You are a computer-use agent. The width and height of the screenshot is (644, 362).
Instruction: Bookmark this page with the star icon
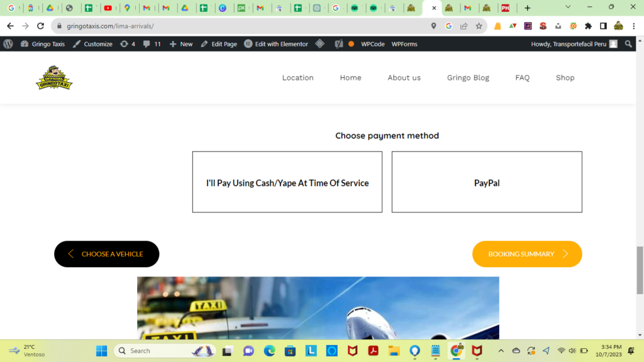click(479, 26)
